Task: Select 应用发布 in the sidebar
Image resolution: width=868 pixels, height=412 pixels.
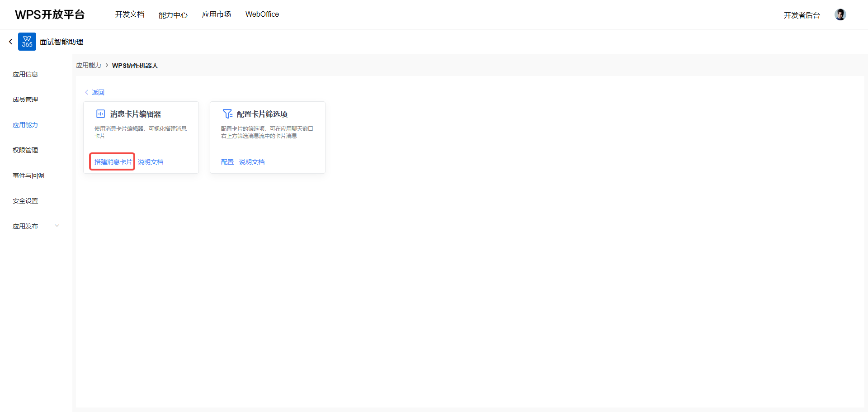Action: click(x=25, y=226)
